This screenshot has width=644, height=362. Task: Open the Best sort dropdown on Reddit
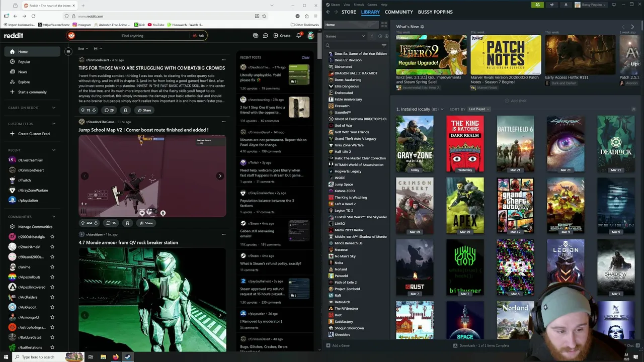click(x=83, y=49)
